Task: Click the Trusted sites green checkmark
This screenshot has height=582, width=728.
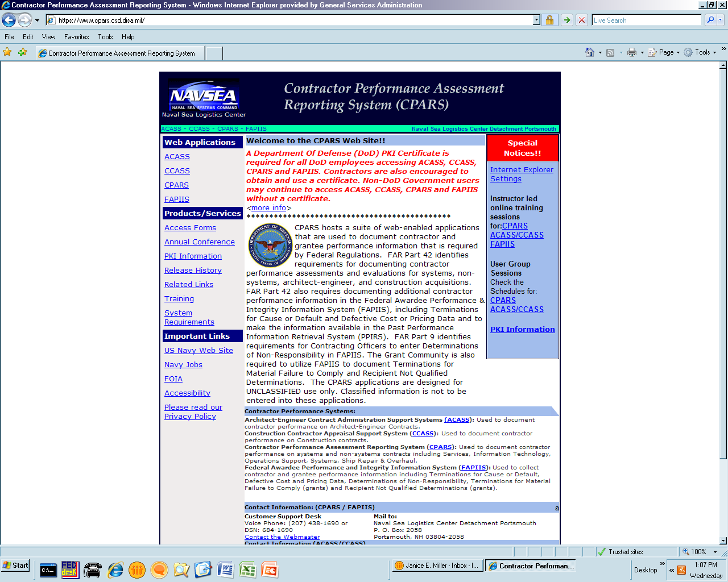Action: (602, 552)
